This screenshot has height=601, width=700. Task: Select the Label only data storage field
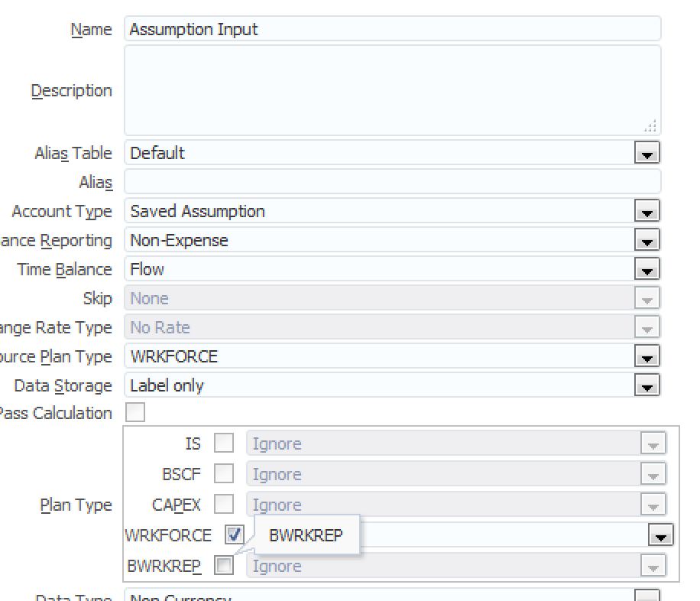pyautogui.click(x=378, y=386)
